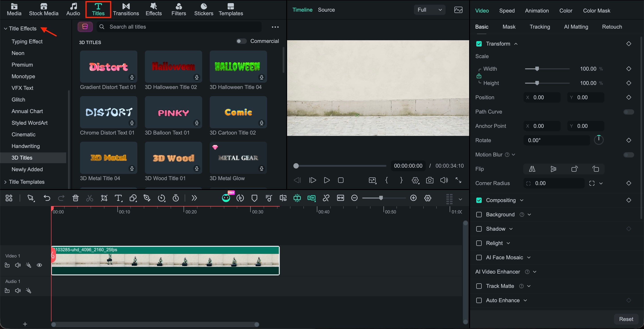The width and height of the screenshot is (644, 329).
Task: Click the marker shield icon
Action: point(254,198)
